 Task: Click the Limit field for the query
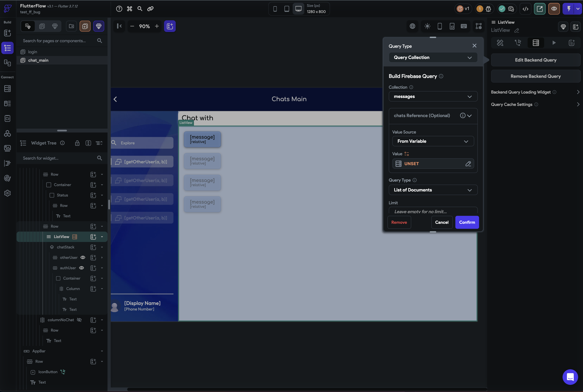point(433,211)
